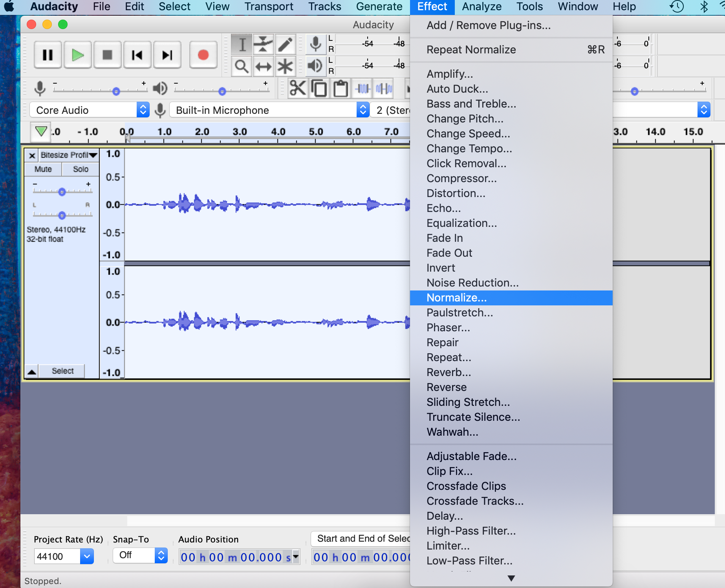Open the Generate menu
Screen dimensions: 725x588
coord(379,7)
